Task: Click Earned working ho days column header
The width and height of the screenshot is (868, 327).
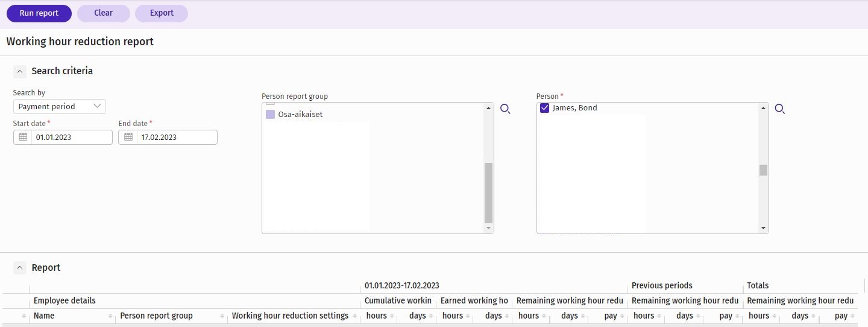Action: pos(494,316)
